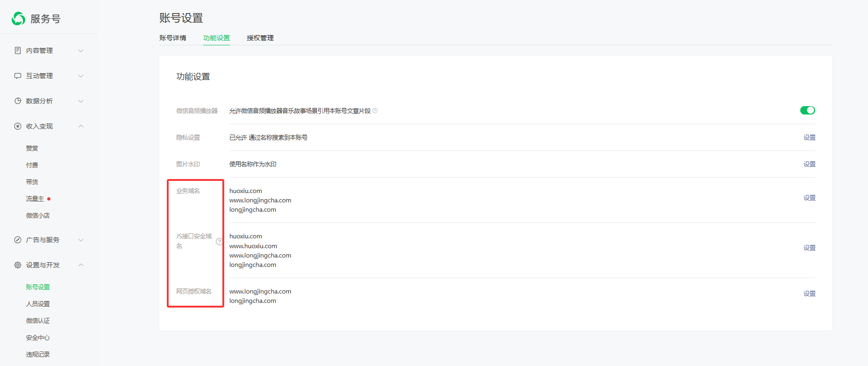Image resolution: width=868 pixels, height=366 pixels.
Task: Expand the 内容管理 menu chevron
Action: (81, 50)
